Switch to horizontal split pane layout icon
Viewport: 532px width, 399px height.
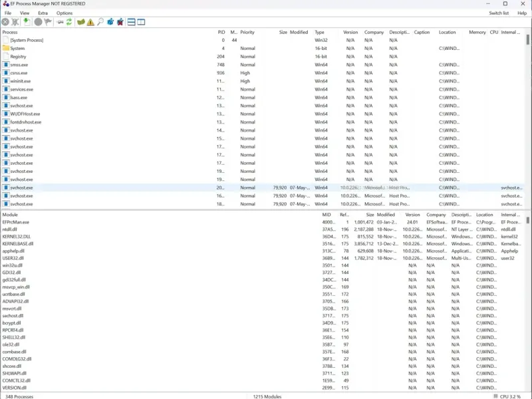[131, 22]
